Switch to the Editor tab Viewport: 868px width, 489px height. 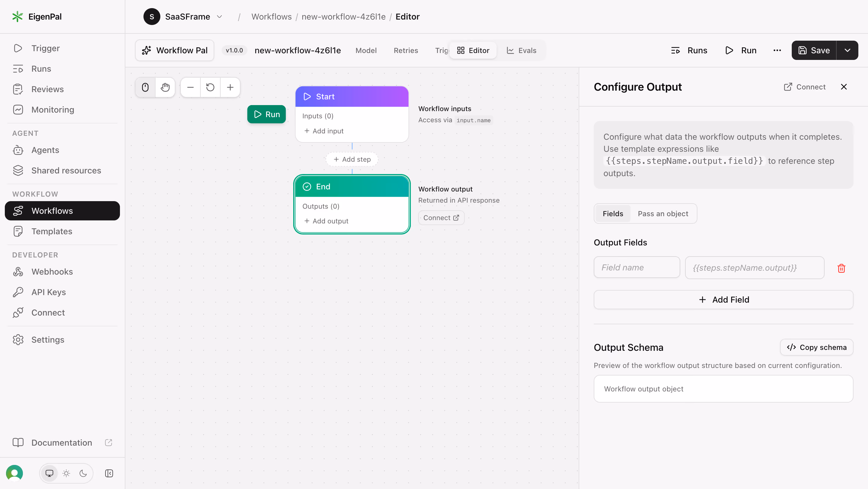473,50
